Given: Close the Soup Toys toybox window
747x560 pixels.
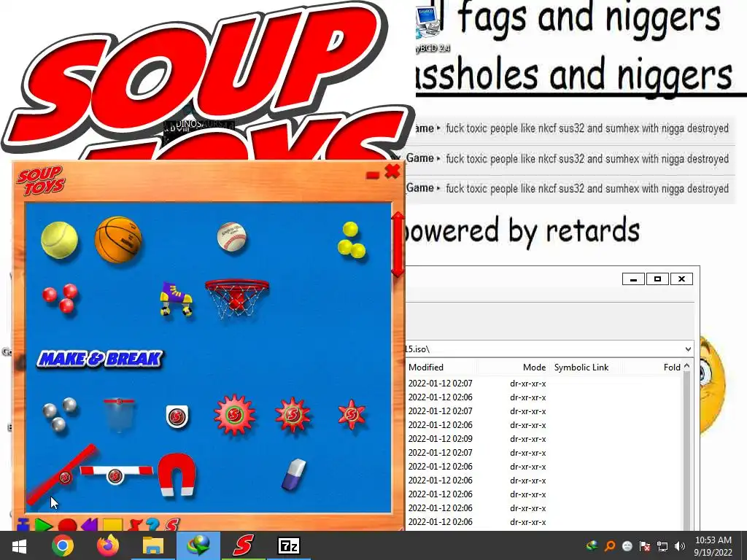Looking at the screenshot, I should pos(392,171).
